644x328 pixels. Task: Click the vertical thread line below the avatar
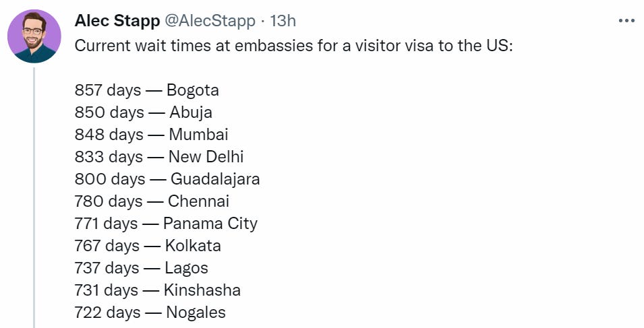click(34, 202)
